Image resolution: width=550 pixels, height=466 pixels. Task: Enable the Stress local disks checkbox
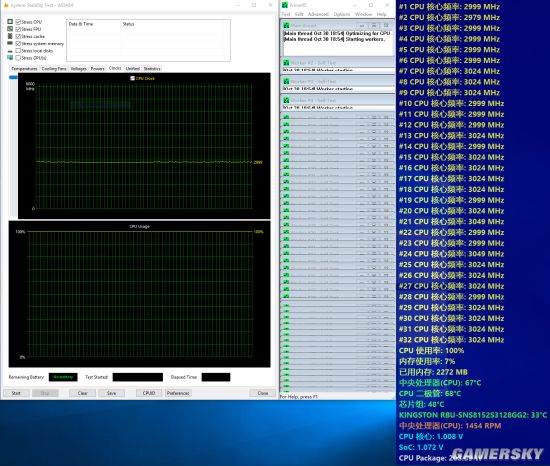[18, 50]
